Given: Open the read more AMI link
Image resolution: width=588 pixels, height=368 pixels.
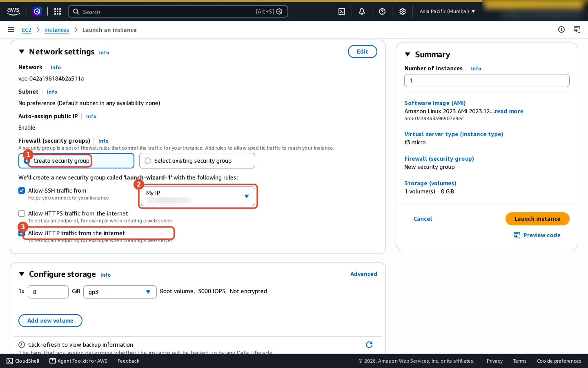Looking at the screenshot, I should coord(509,111).
